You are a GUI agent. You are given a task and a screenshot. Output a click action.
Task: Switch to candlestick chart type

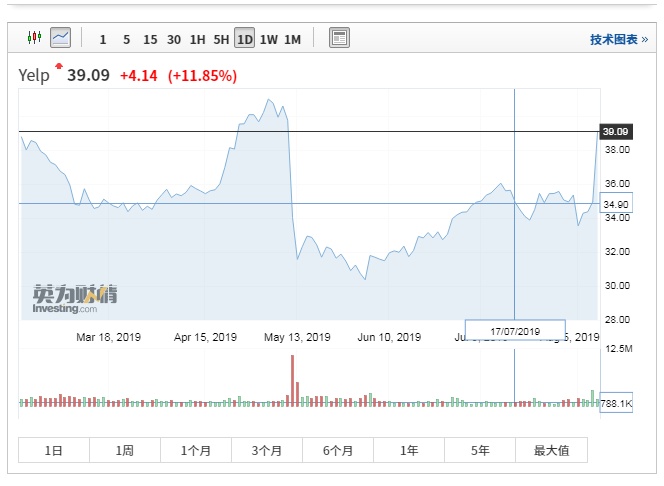35,38
